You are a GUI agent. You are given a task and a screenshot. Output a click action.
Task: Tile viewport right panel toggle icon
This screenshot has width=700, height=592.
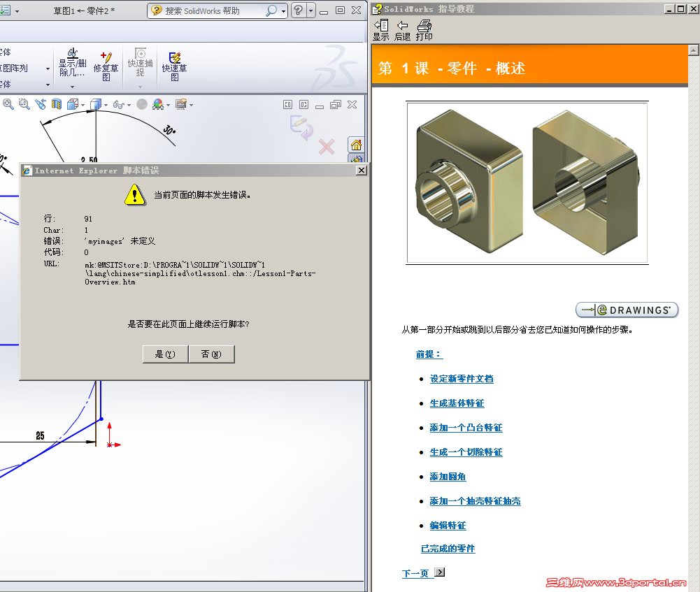click(x=303, y=104)
